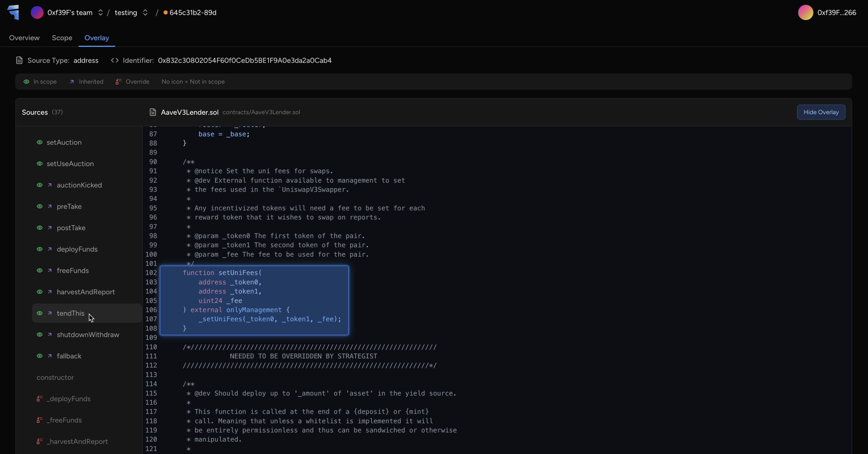This screenshot has width=868, height=454.
Task: Click the inherited arrow icon beside preTake
Action: point(50,206)
